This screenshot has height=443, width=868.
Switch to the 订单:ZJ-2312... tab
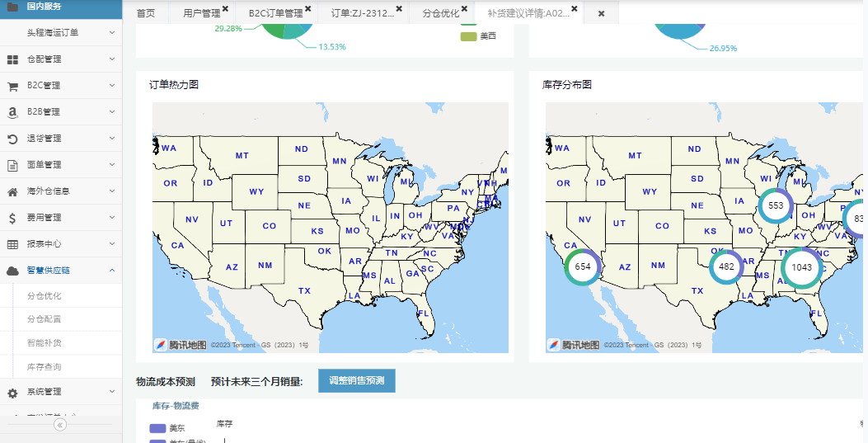[x=363, y=13]
